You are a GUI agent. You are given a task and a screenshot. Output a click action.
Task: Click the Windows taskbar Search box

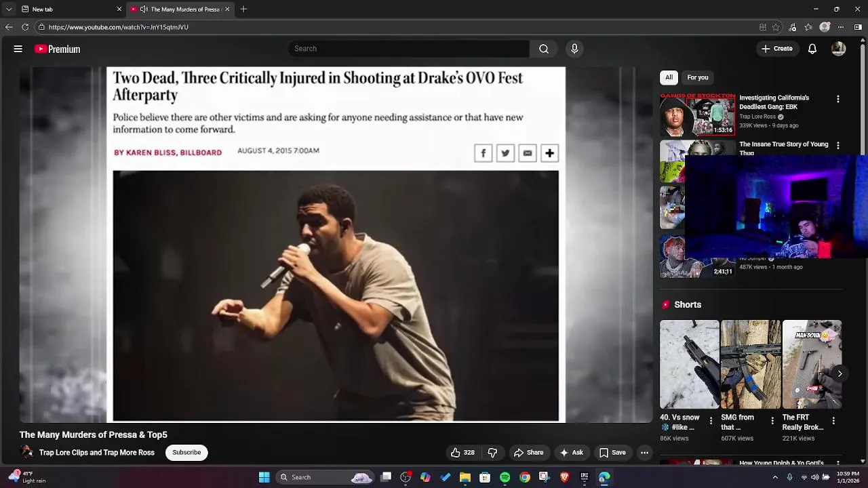point(325,477)
